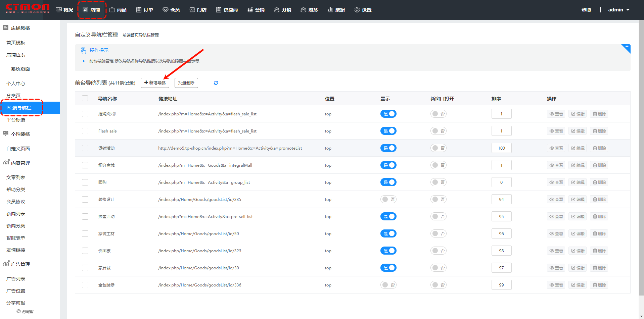Click the 新增导航 button
The height and width of the screenshot is (319, 644).
click(x=155, y=83)
